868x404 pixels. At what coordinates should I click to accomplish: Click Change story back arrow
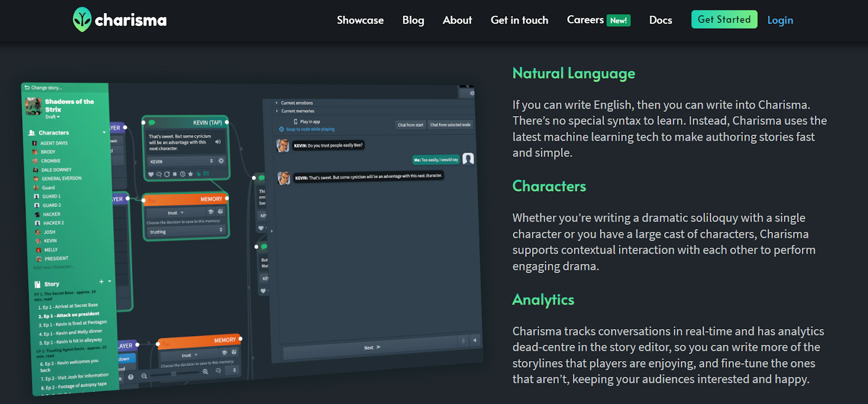point(27,87)
